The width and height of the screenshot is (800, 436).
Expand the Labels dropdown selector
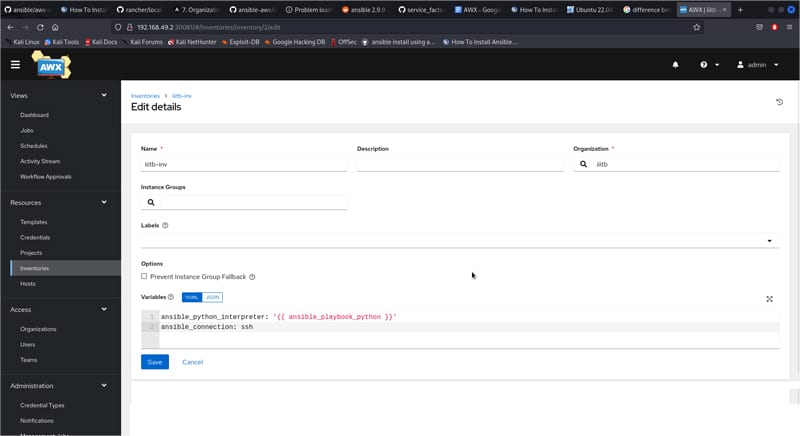click(x=768, y=241)
